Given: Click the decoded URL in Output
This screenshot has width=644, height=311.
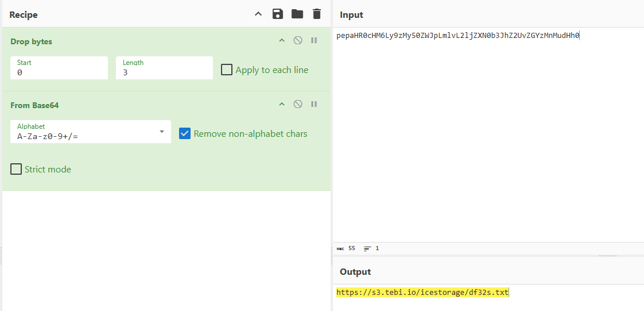Looking at the screenshot, I should click(x=422, y=293).
